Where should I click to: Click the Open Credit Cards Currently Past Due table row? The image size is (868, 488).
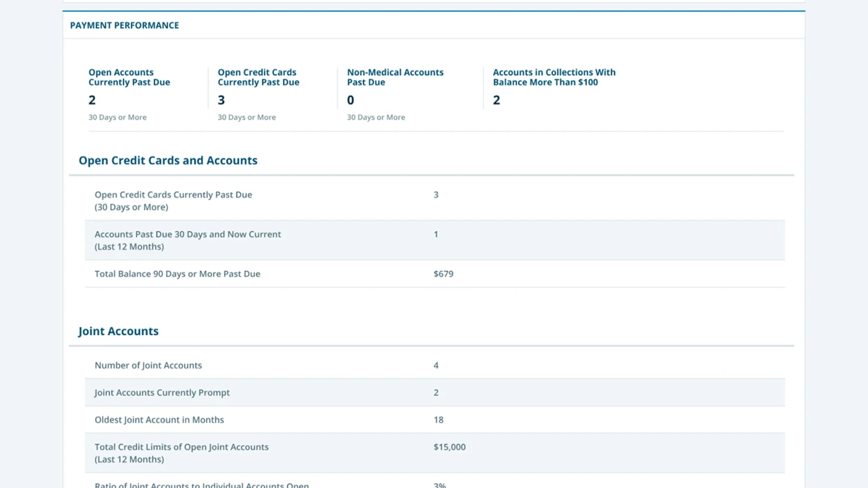point(173,201)
